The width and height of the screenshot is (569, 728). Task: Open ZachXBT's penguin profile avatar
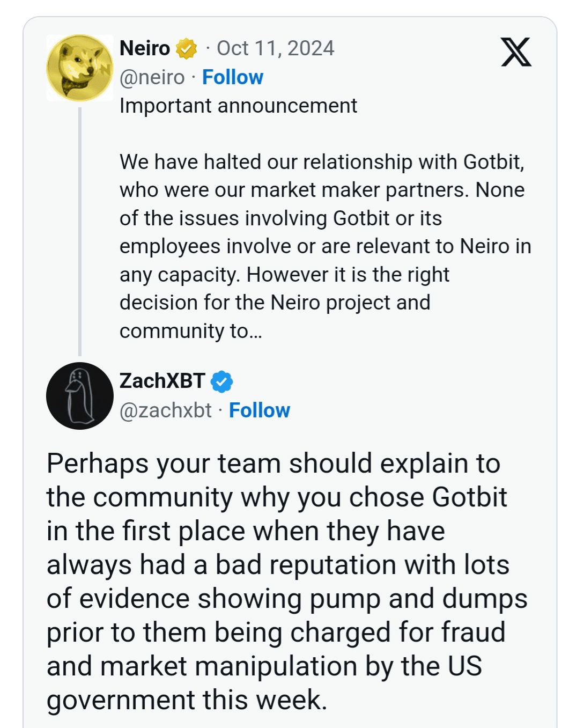click(80, 396)
